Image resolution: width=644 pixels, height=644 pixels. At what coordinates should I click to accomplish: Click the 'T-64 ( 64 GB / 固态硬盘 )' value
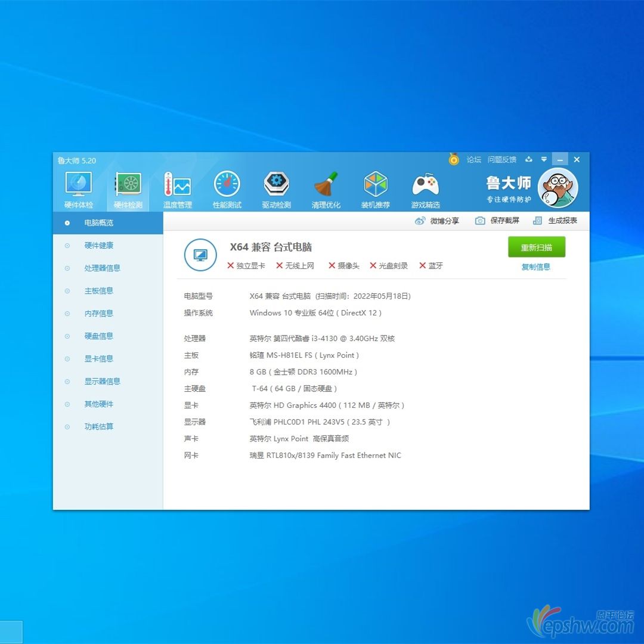pos(294,389)
